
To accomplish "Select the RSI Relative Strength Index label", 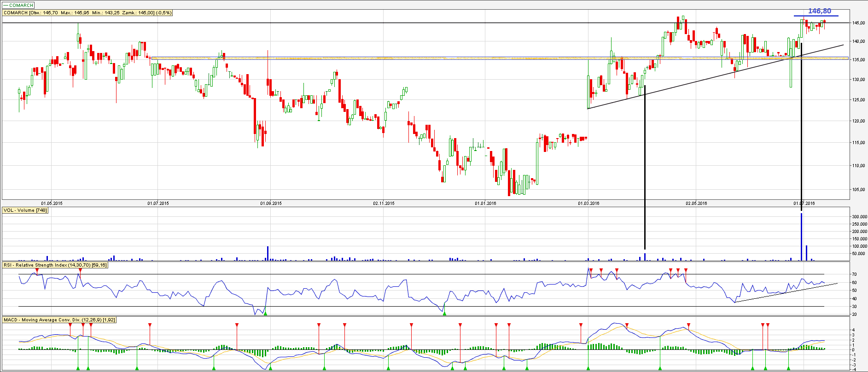I will [55, 265].
